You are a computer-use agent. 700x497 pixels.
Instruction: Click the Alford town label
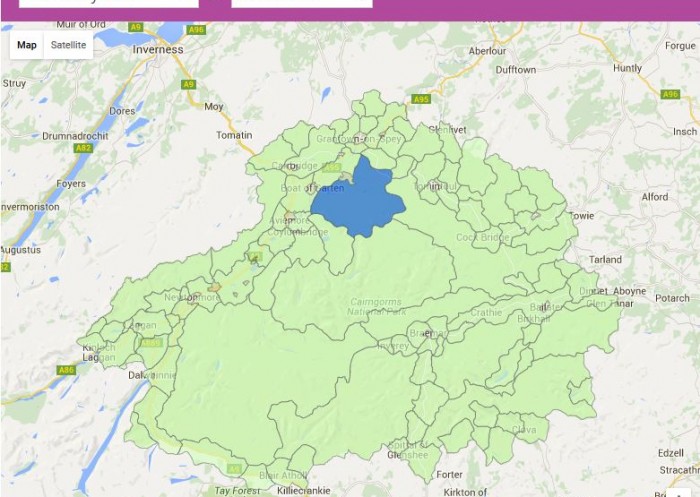655,197
